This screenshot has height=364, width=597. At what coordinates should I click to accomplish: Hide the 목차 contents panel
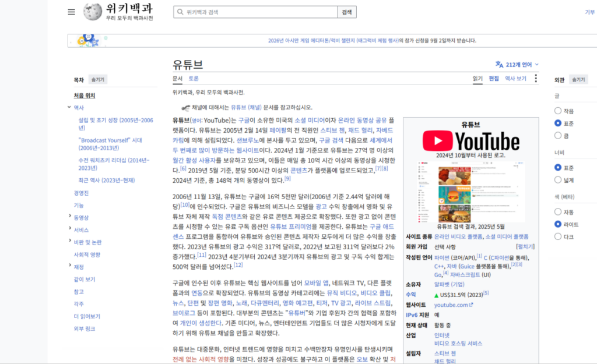click(97, 79)
